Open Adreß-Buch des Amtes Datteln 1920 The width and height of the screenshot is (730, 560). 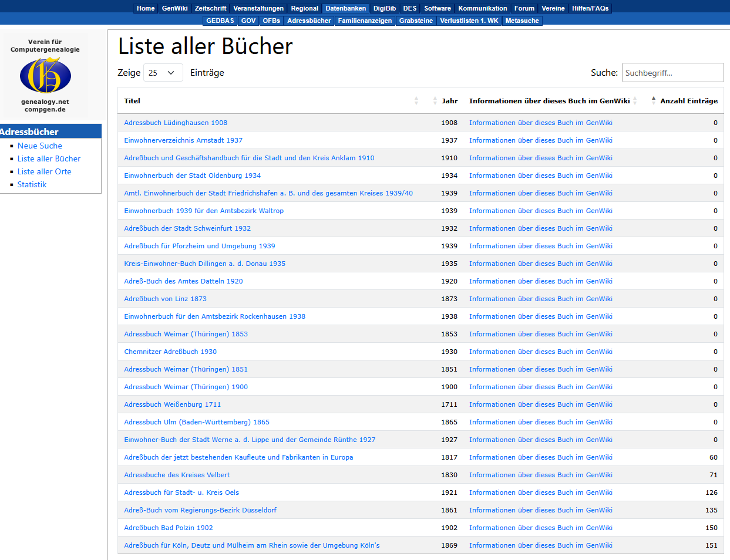(x=183, y=281)
